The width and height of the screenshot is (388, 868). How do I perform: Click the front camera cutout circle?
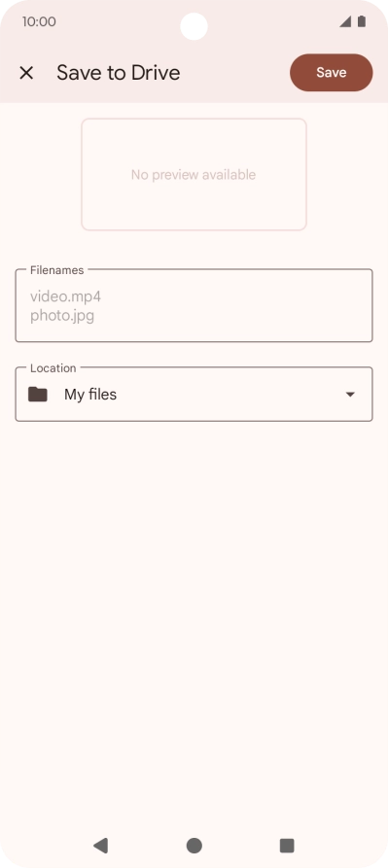[x=194, y=26]
